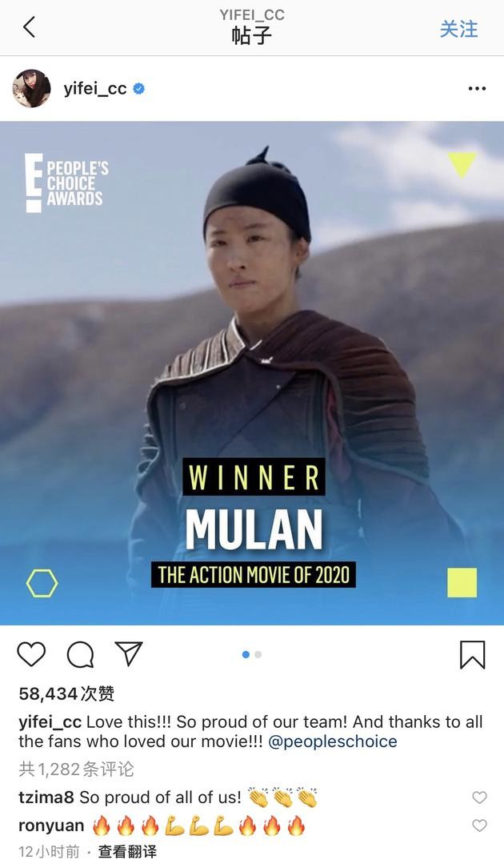Like ronyuan's comment with its heart
This screenshot has width=504, height=864.
click(x=480, y=826)
